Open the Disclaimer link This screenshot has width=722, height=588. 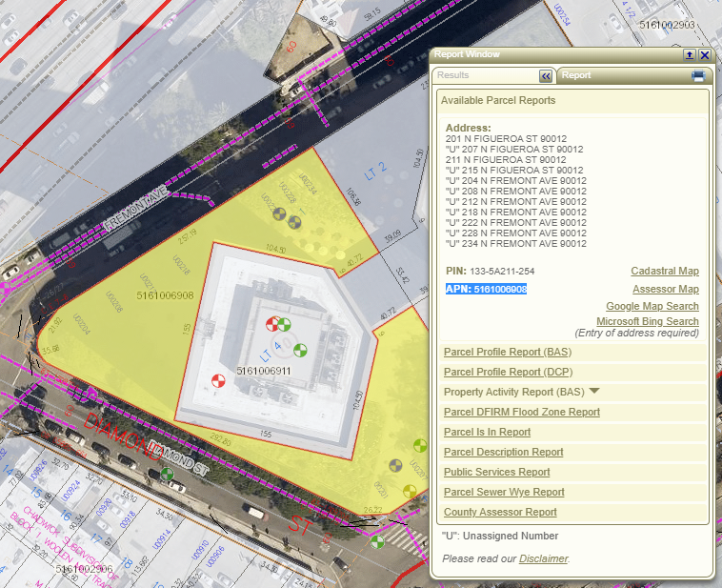(x=543, y=558)
